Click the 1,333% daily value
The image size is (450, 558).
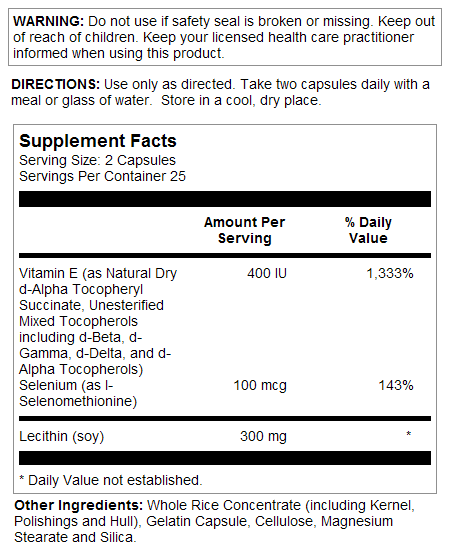point(390,273)
